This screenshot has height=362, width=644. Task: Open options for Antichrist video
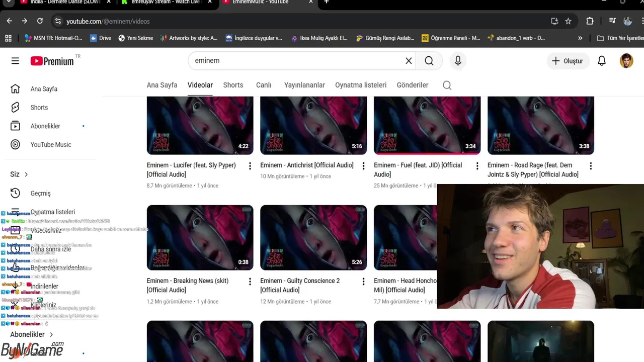363,166
